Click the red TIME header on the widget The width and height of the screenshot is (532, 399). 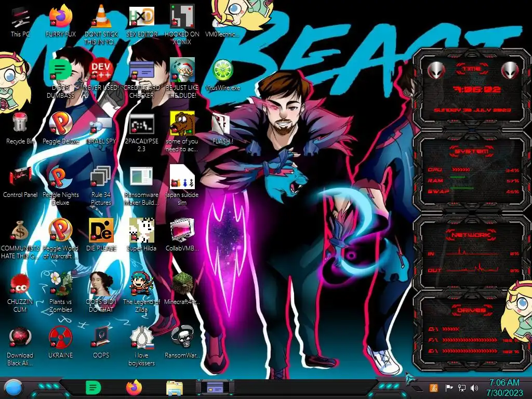(x=472, y=69)
